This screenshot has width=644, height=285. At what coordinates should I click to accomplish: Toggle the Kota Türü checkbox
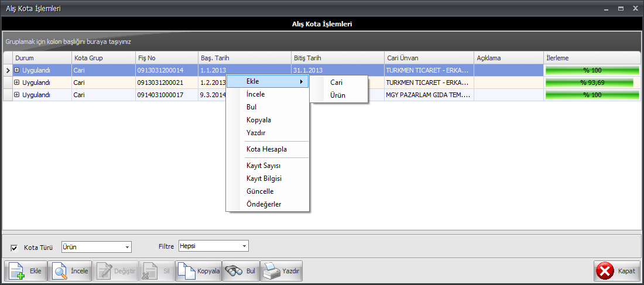(15, 248)
